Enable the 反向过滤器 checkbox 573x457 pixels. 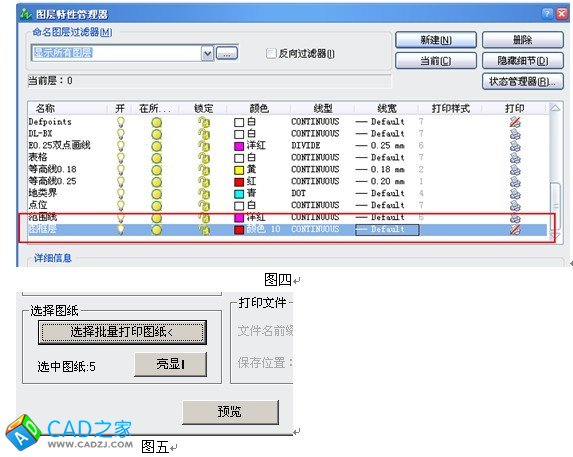pyautogui.click(x=271, y=54)
